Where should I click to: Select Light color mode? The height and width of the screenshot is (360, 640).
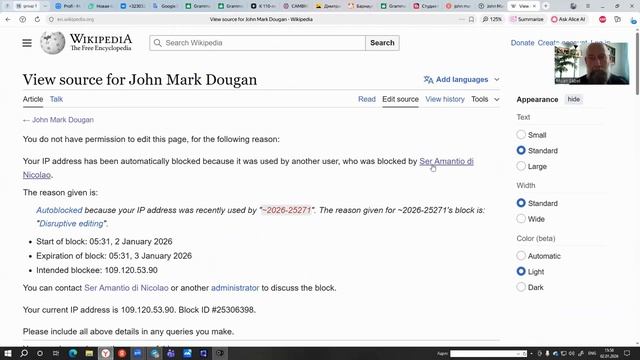tap(521, 271)
